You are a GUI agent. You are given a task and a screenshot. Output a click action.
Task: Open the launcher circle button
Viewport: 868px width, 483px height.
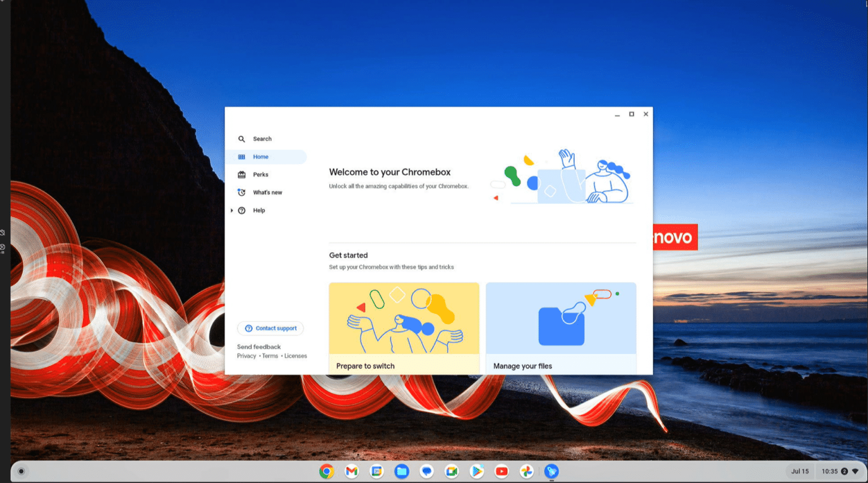pyautogui.click(x=21, y=471)
